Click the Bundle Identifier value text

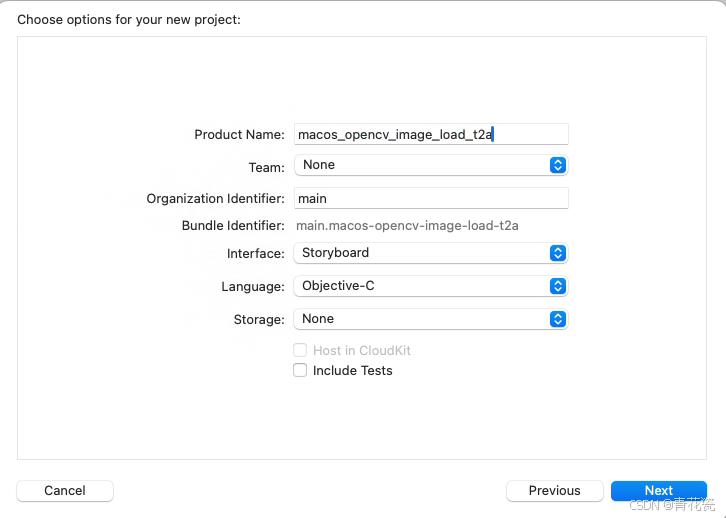407,226
